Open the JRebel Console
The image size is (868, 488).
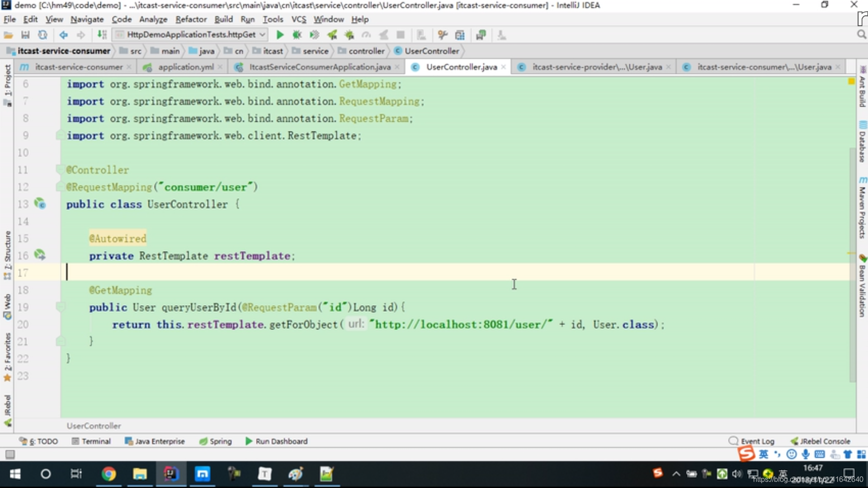pos(820,441)
